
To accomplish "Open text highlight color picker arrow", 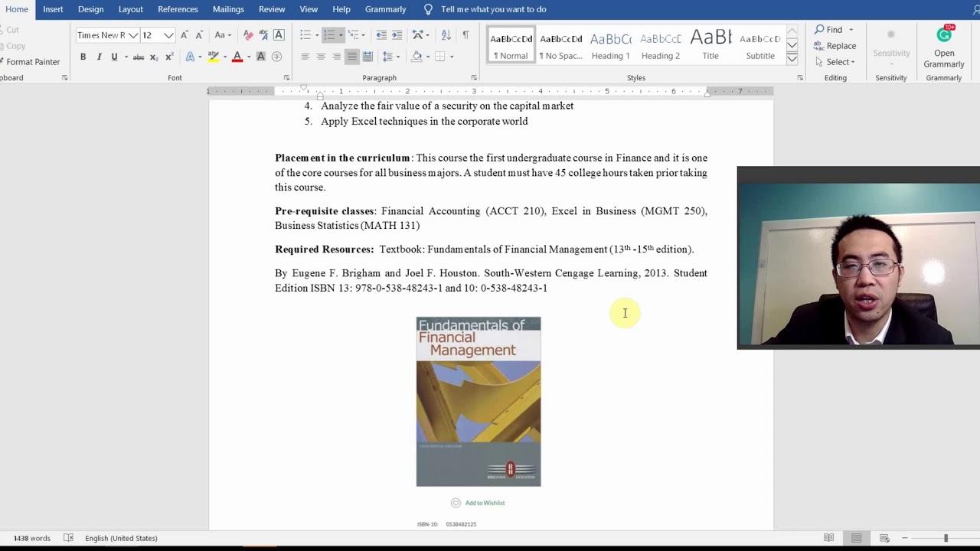I will [x=224, y=57].
